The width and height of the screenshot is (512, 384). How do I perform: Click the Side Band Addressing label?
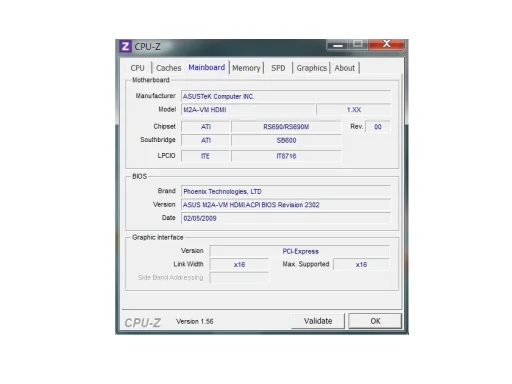(170, 277)
